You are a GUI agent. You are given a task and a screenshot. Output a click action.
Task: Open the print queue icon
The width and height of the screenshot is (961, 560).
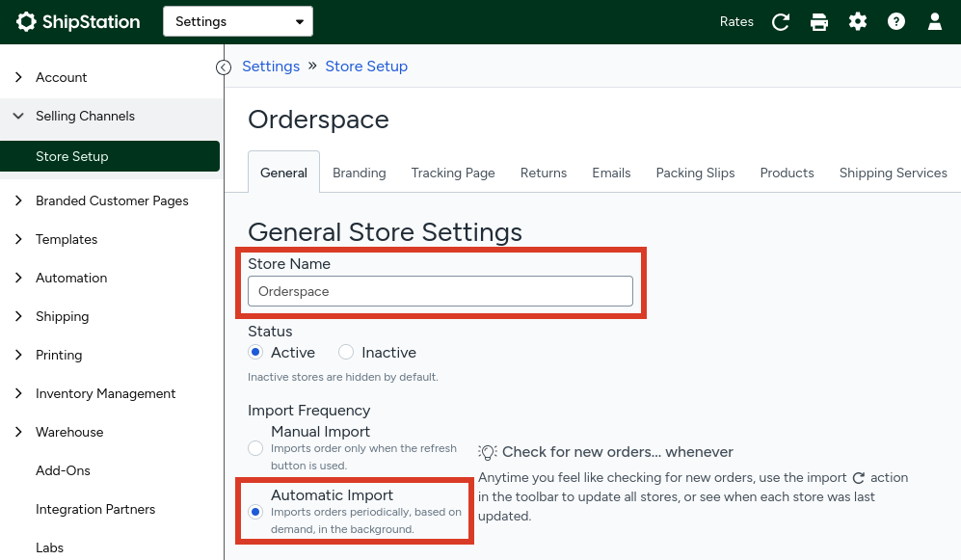[818, 22]
